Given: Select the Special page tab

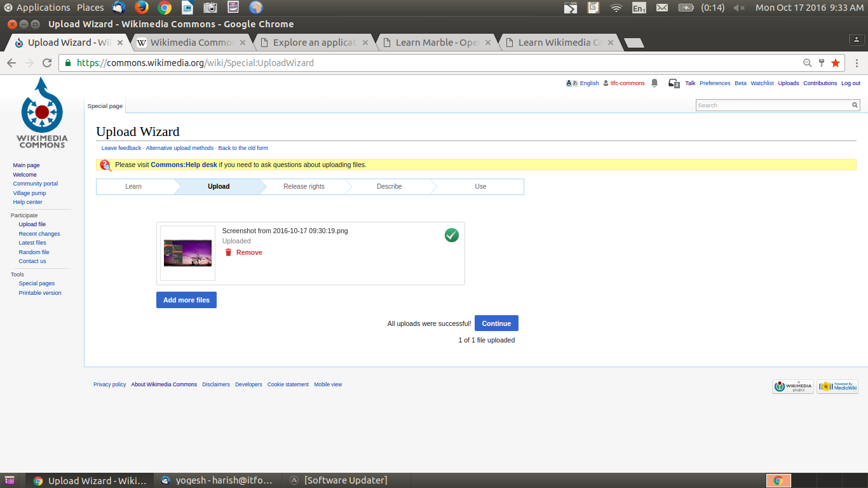Looking at the screenshot, I should 105,106.
